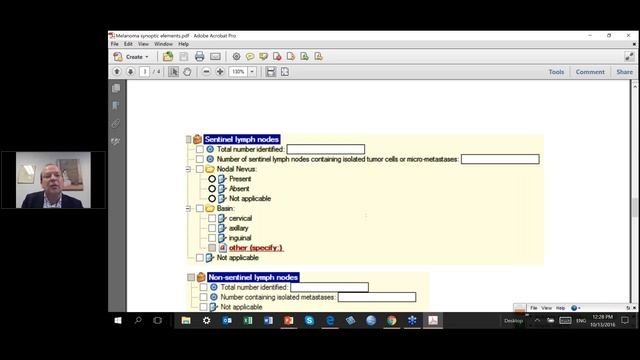640x360 pixels.
Task: Check Non-sentinel Number containing isolated metastases box
Action: pyautogui.click(x=203, y=297)
